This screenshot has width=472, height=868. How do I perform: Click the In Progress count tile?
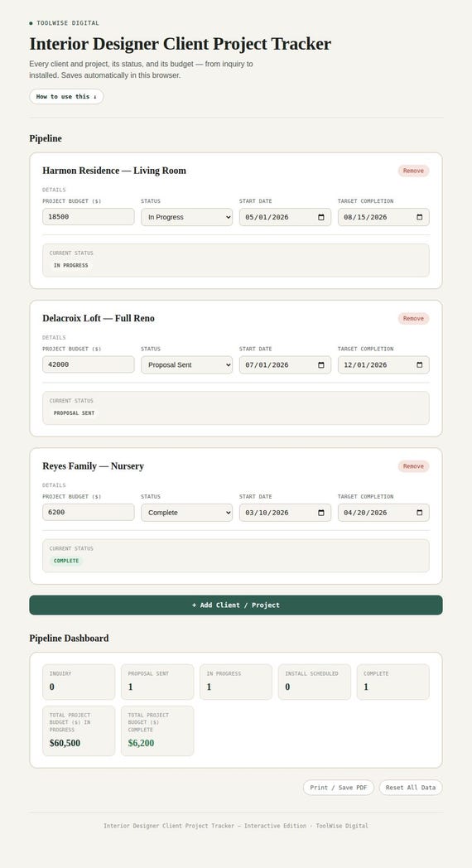click(x=236, y=682)
